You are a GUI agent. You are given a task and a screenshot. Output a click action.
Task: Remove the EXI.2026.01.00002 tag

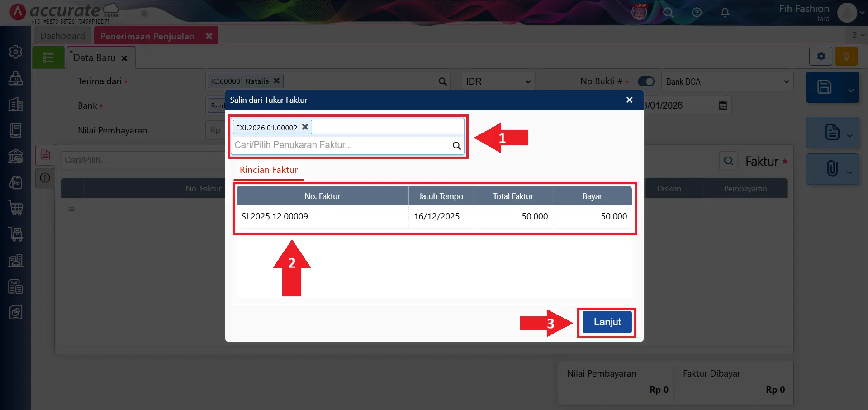tap(305, 127)
